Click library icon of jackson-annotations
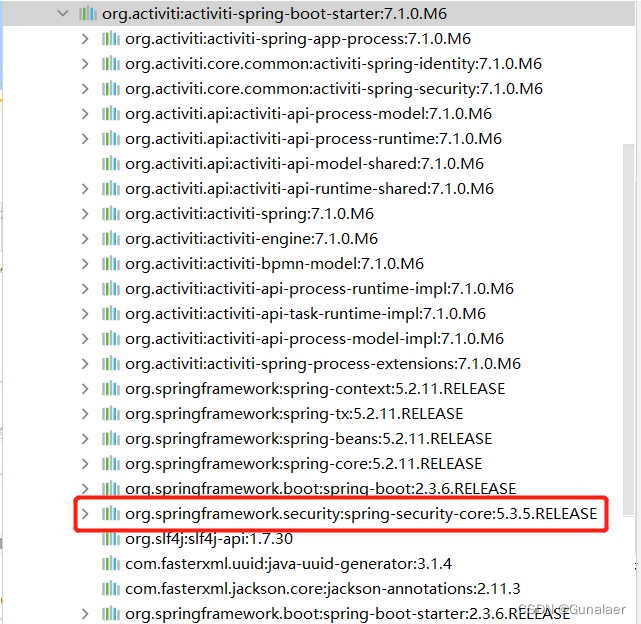Viewport: 641px width, 624px height. coord(110,589)
